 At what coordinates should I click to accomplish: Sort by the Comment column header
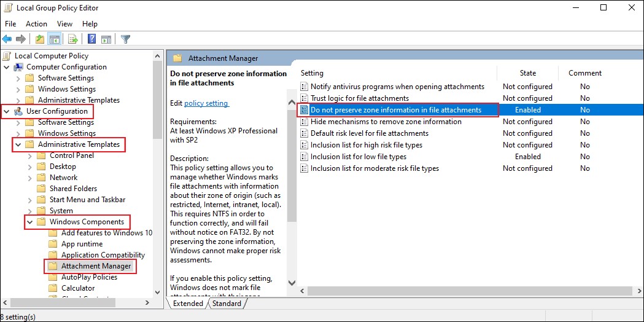(x=585, y=73)
